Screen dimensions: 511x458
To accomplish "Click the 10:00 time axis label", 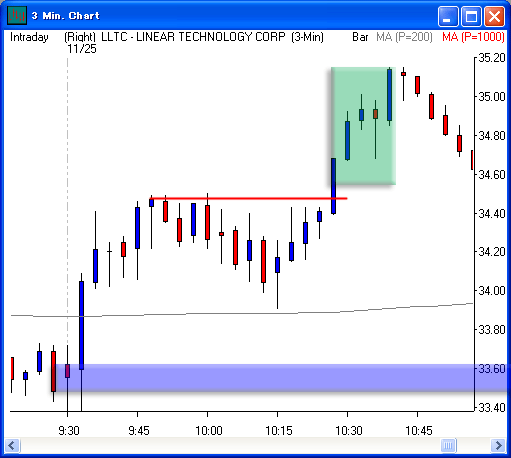I will (x=209, y=431).
